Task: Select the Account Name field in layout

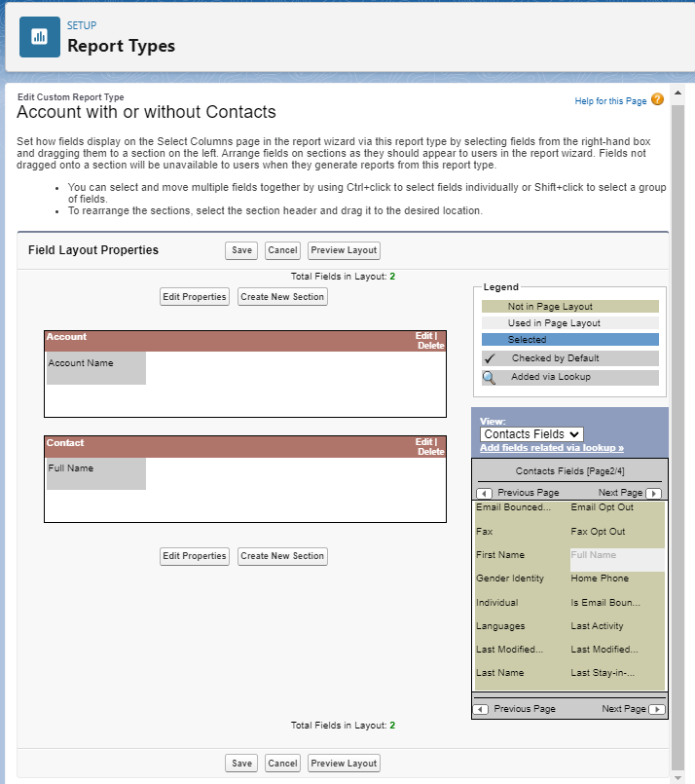Action: (x=96, y=368)
